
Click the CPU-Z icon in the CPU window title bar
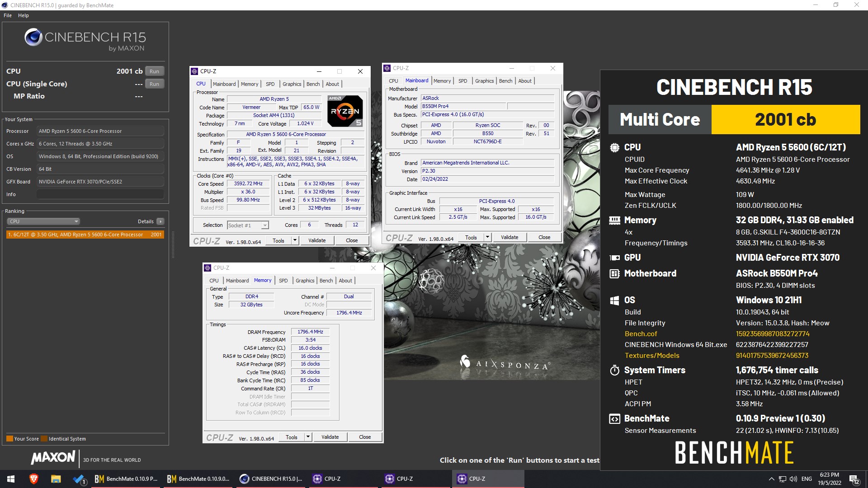(x=195, y=71)
